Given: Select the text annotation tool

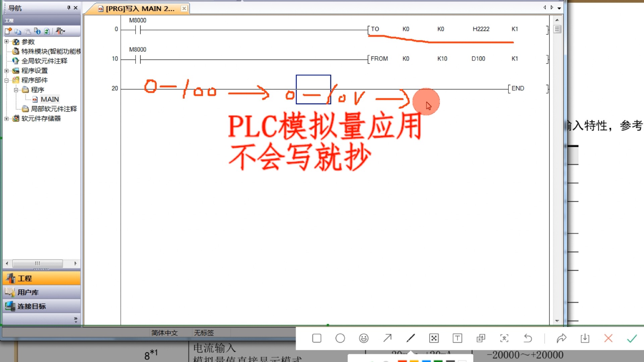Looking at the screenshot, I should (457, 338).
